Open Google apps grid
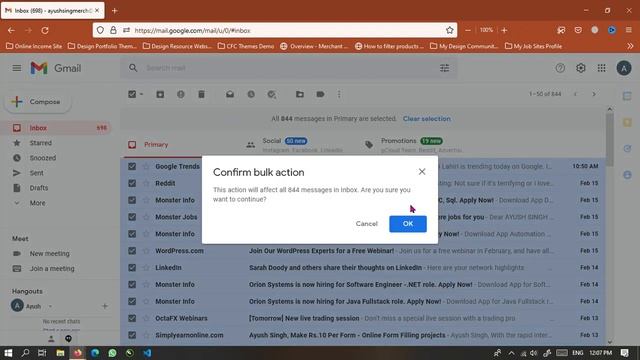The image size is (640, 360). tap(601, 68)
